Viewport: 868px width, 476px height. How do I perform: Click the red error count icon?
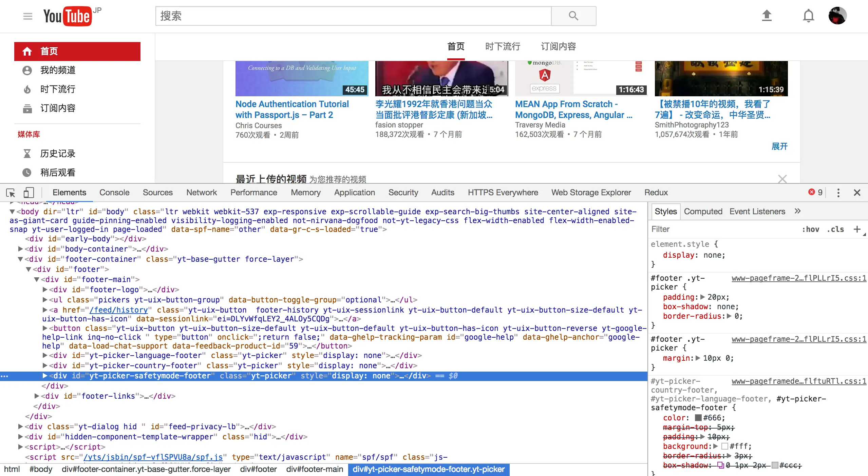tap(811, 192)
